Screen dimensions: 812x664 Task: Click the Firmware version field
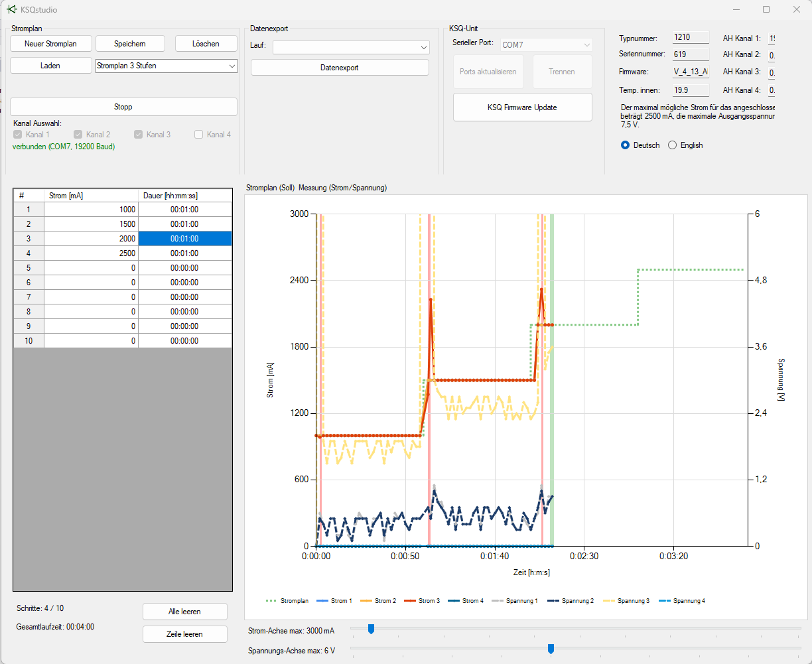[691, 72]
